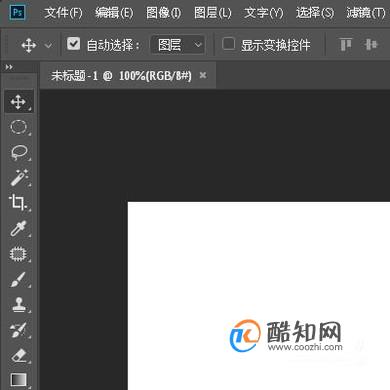Image resolution: width=390 pixels, height=390 pixels.
Task: Select the Lasso tool
Action: [19, 152]
